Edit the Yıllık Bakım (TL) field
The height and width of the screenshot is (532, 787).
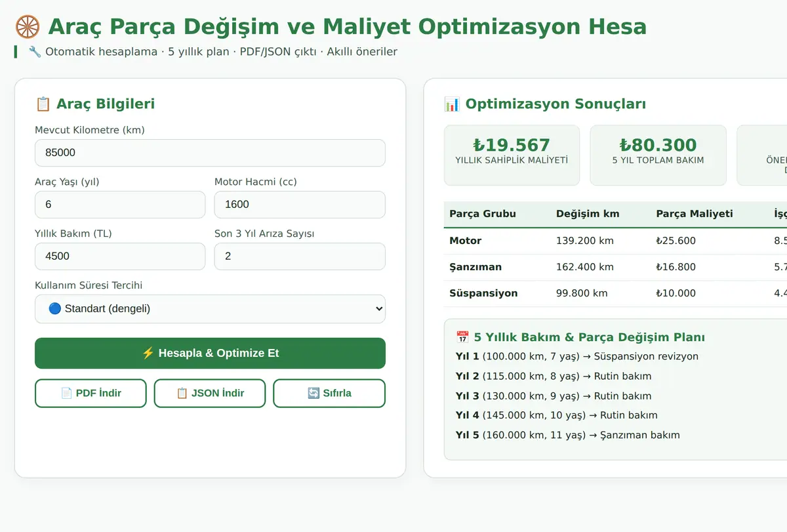(x=120, y=256)
